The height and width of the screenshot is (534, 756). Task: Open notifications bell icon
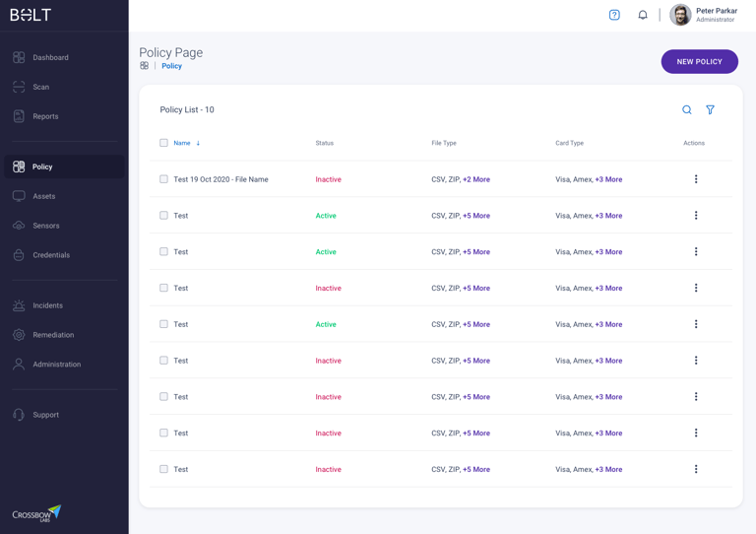point(643,15)
